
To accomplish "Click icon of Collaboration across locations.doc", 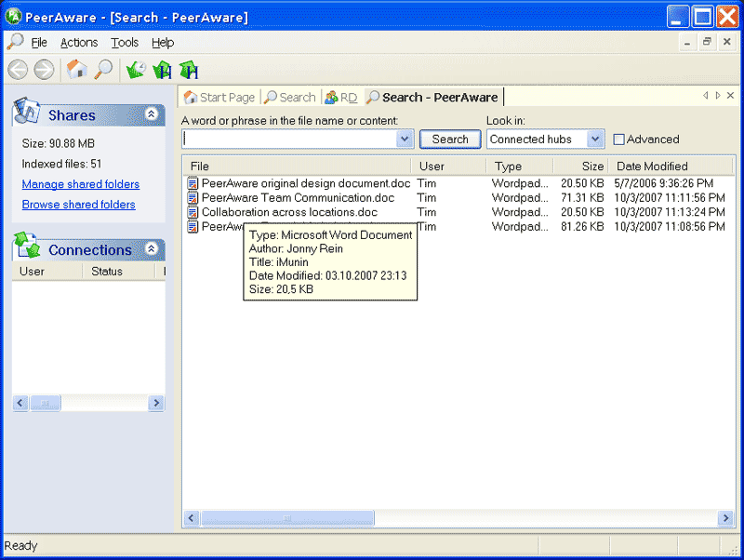I will click(193, 212).
